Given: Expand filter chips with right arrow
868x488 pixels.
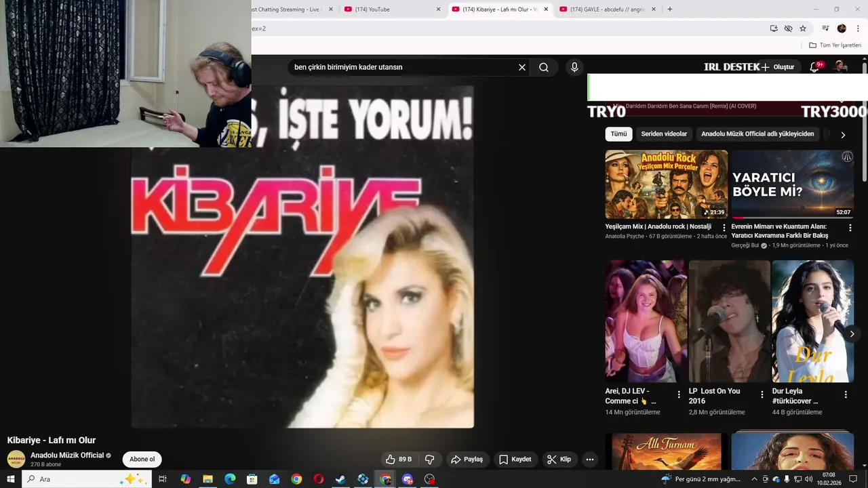Looking at the screenshot, I should [x=843, y=135].
